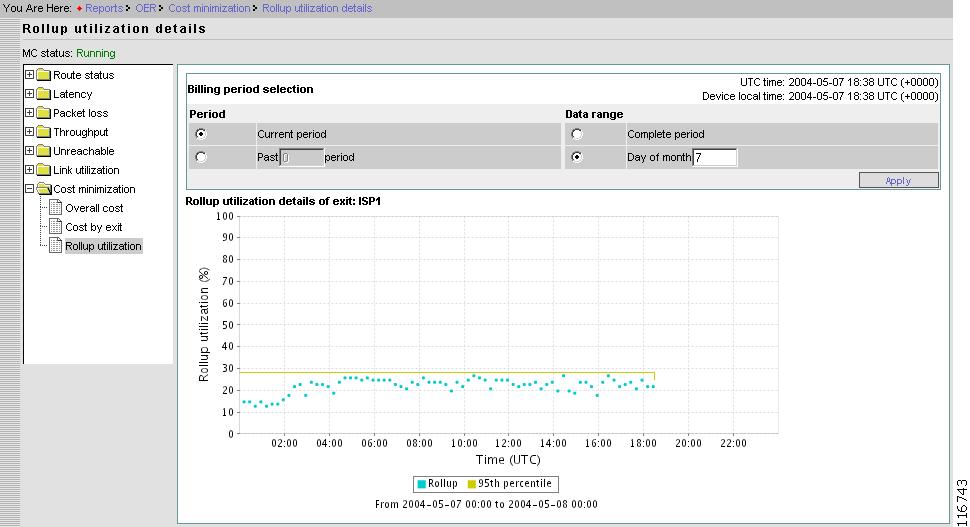This screenshot has height=527, width=970.
Task: Select the Current period radio button
Action: tap(201, 134)
